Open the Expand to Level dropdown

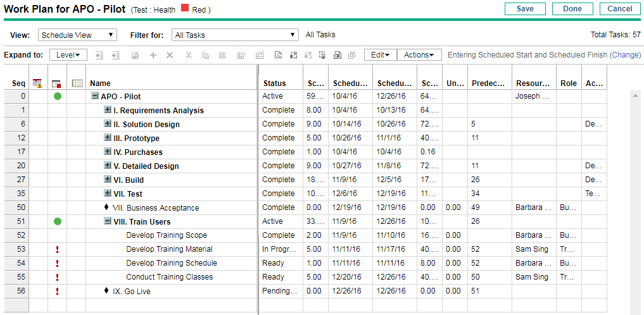(68, 55)
